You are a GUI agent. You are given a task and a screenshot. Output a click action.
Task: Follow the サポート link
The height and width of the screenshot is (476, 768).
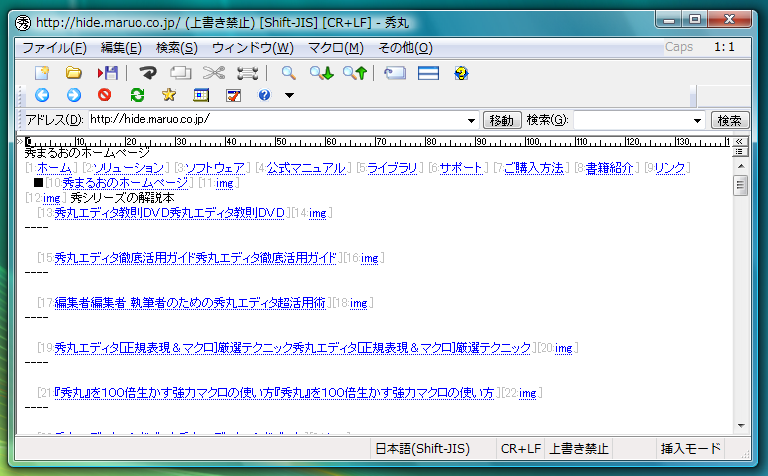(461, 168)
